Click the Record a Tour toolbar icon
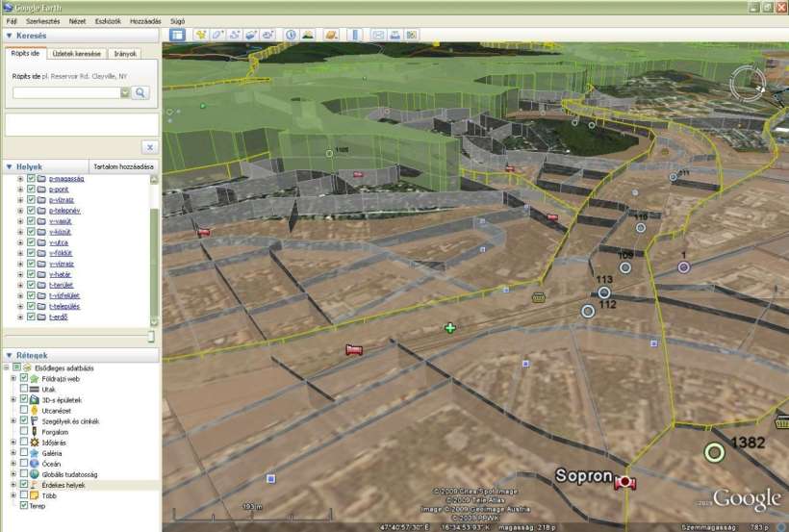Screen dimensions: 789x532 click(268, 35)
